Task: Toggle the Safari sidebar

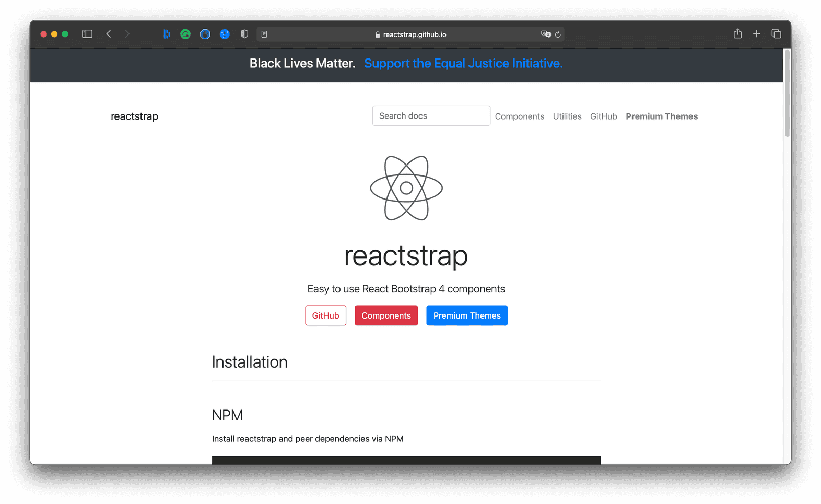Action: (87, 34)
